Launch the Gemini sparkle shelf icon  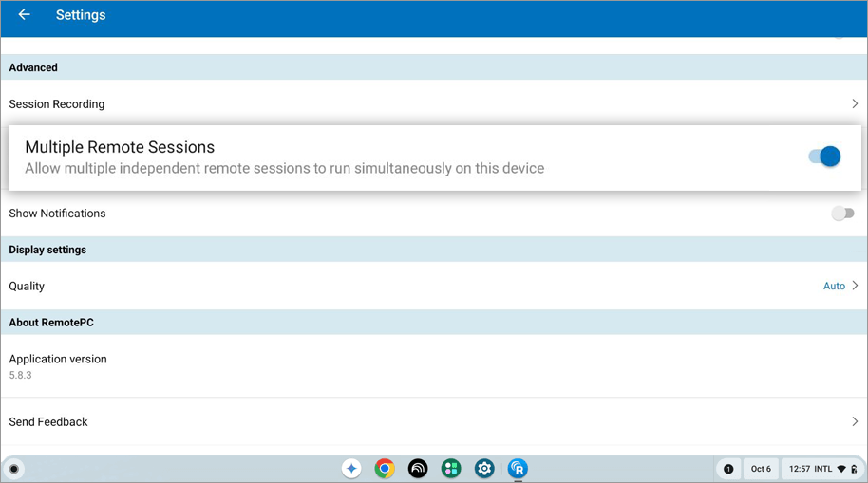coord(351,469)
